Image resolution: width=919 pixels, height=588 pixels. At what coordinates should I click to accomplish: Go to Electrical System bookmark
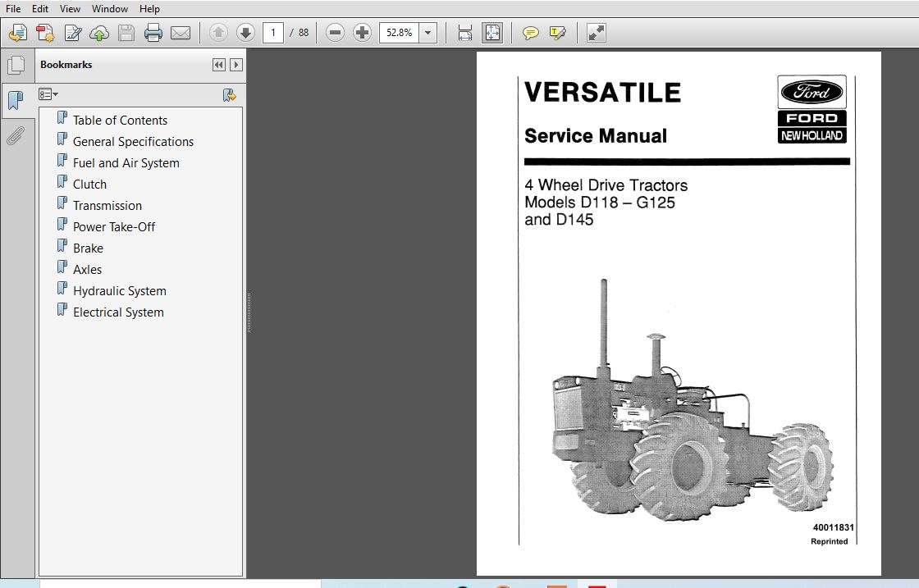pyautogui.click(x=118, y=312)
